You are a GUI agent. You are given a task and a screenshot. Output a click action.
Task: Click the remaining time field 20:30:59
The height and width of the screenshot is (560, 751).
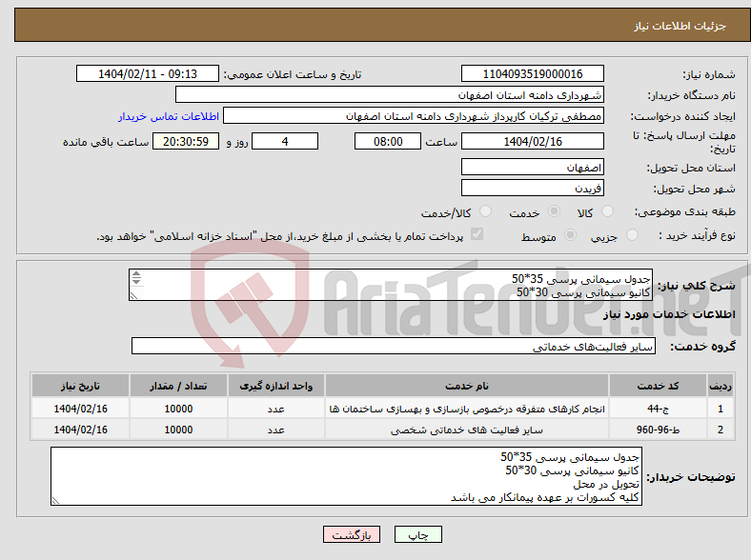(x=186, y=141)
